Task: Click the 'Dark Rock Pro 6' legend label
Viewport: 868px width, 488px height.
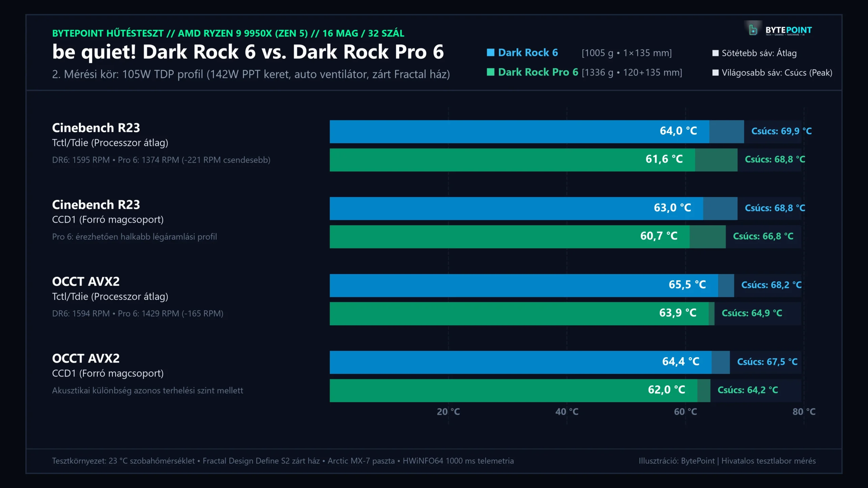Action: click(538, 72)
